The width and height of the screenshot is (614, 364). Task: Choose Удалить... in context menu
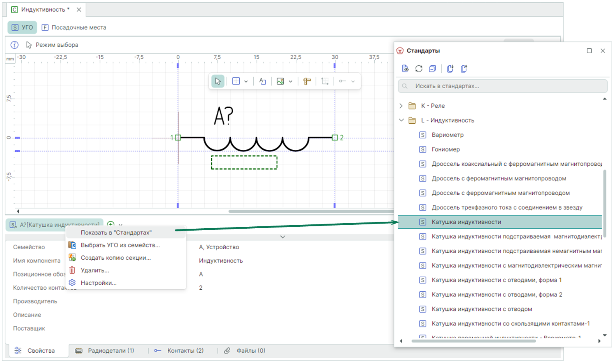tap(95, 270)
